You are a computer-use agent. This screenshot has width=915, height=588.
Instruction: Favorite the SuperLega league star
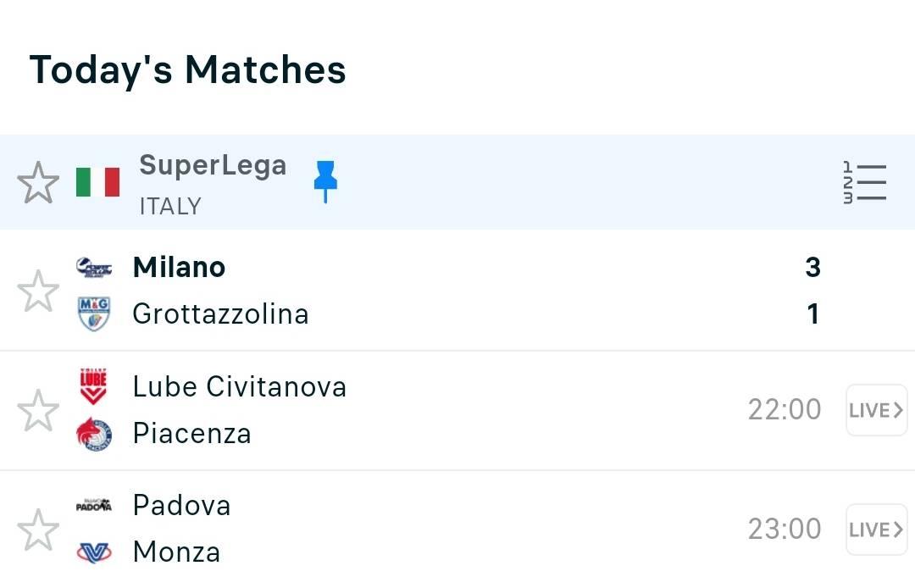pyautogui.click(x=38, y=182)
